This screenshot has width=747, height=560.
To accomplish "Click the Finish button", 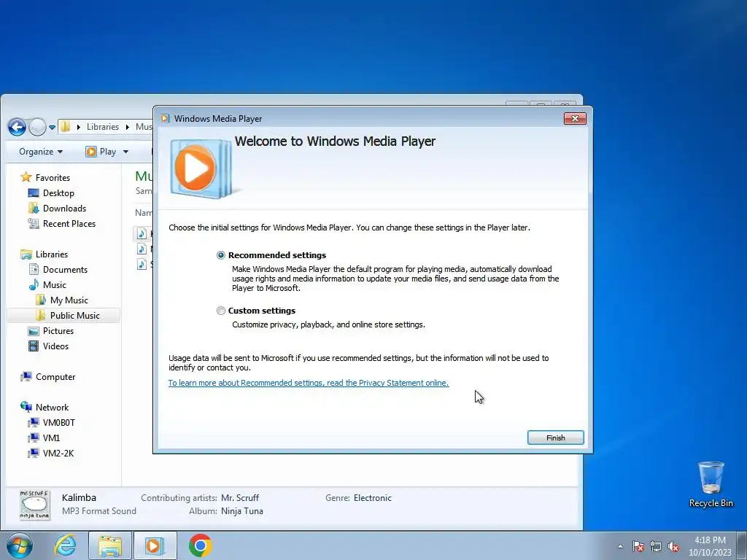I will click(x=555, y=437).
